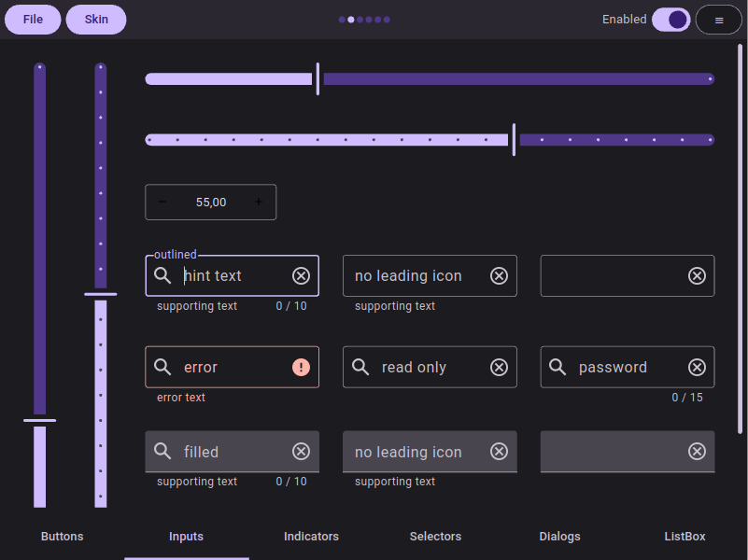748x560 pixels.
Task: Clear the hint text field with its X icon
Action: (x=301, y=275)
